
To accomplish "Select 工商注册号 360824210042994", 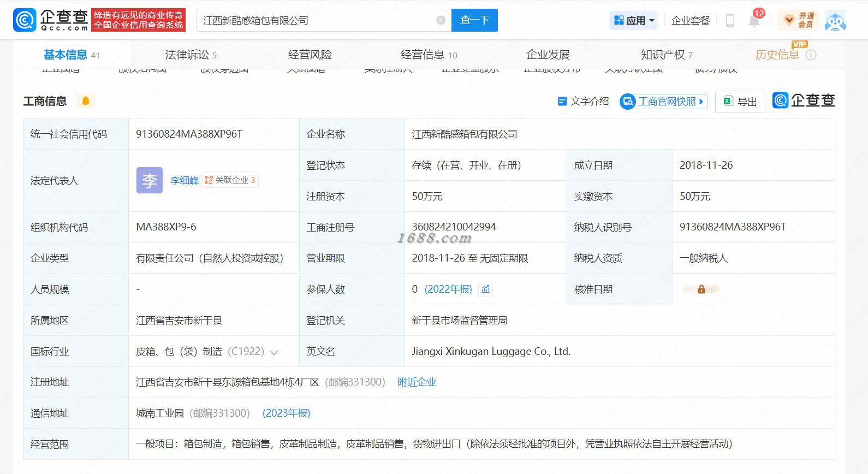I will pyautogui.click(x=454, y=227).
